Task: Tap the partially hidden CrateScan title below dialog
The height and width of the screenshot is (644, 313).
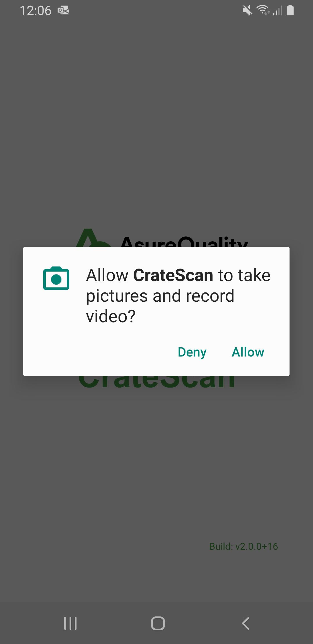Action: tap(156, 381)
